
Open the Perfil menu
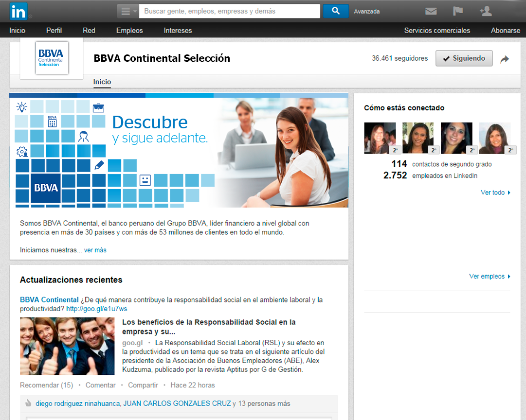[x=54, y=31]
